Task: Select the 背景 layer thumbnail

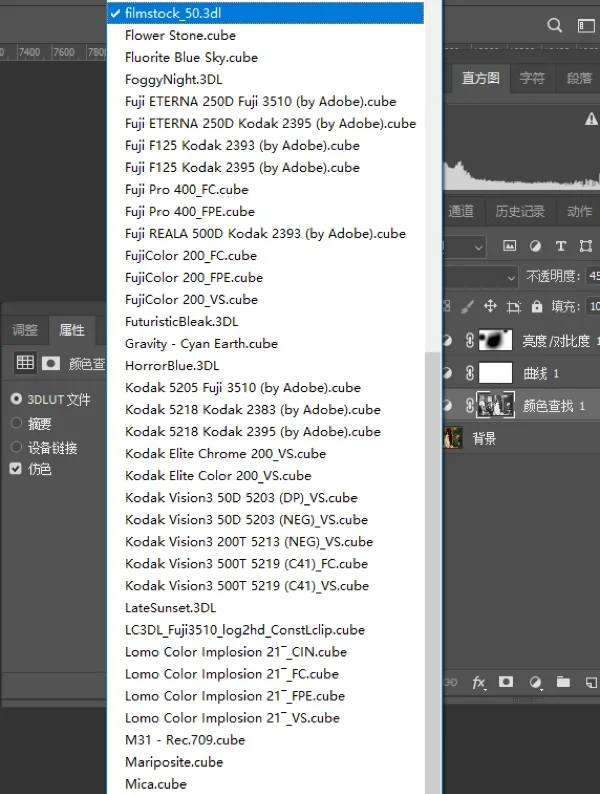Action: [453, 438]
